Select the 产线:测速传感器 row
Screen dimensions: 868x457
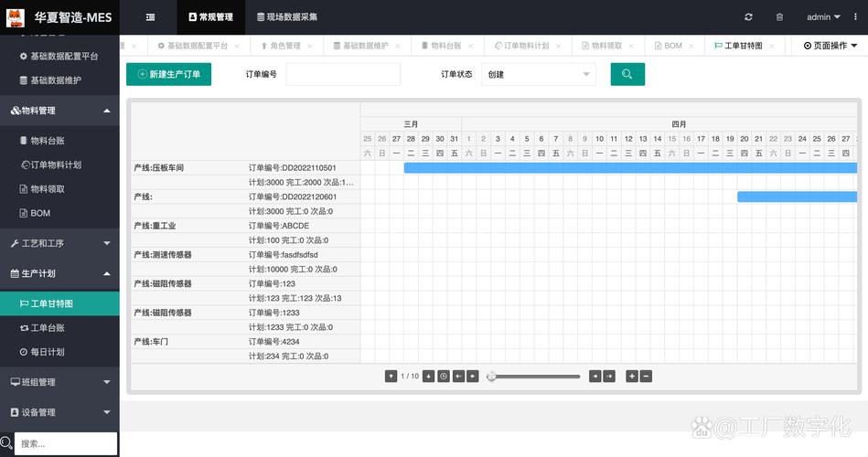pyautogui.click(x=246, y=254)
